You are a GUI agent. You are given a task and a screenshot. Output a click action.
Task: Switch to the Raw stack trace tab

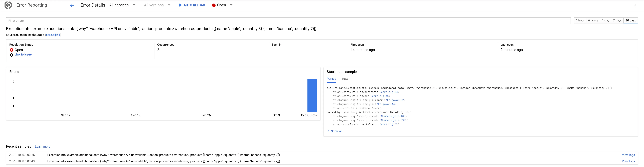345,79
